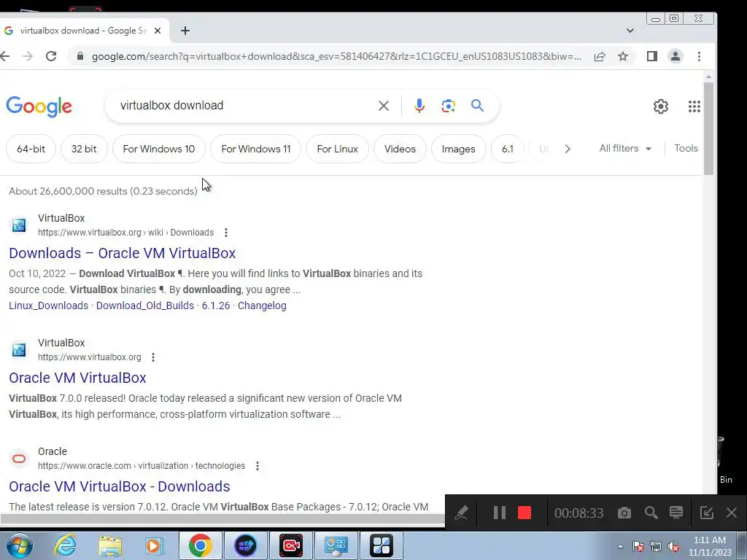This screenshot has height=560, width=747.
Task: Open Downloads – Oracle VM VirtualBox link
Action: 123,253
